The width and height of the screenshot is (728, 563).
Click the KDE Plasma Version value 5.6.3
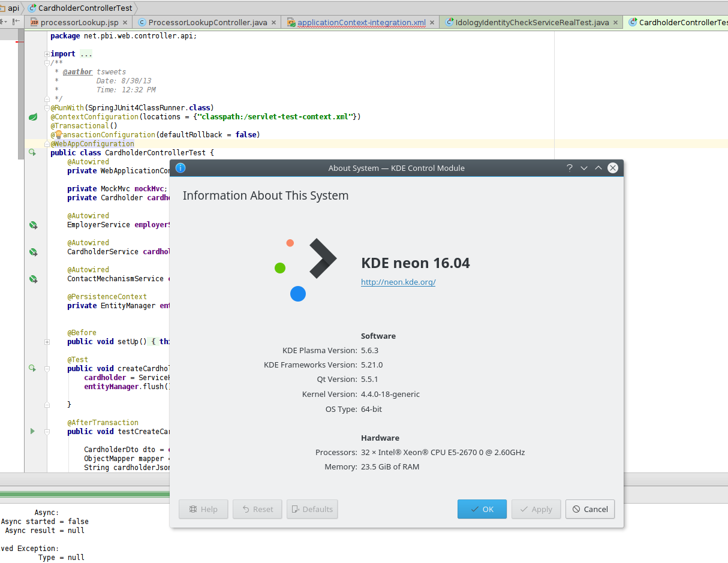click(369, 350)
